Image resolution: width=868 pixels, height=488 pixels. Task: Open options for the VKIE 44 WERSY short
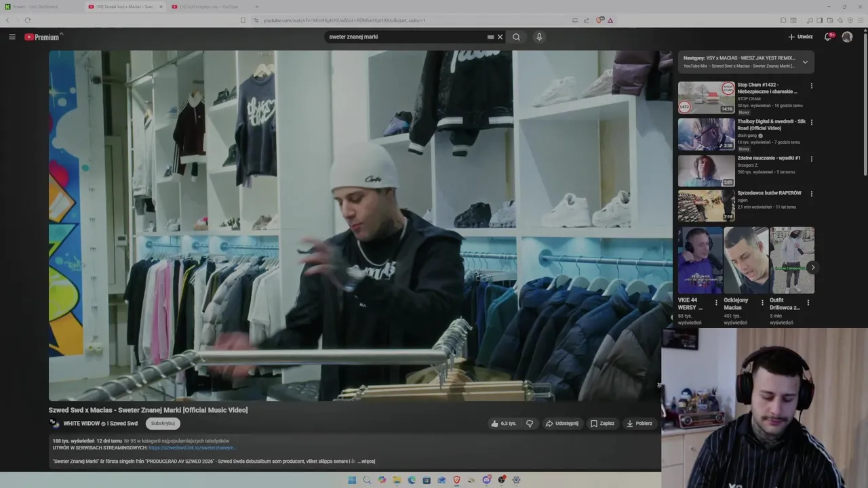coord(716,303)
